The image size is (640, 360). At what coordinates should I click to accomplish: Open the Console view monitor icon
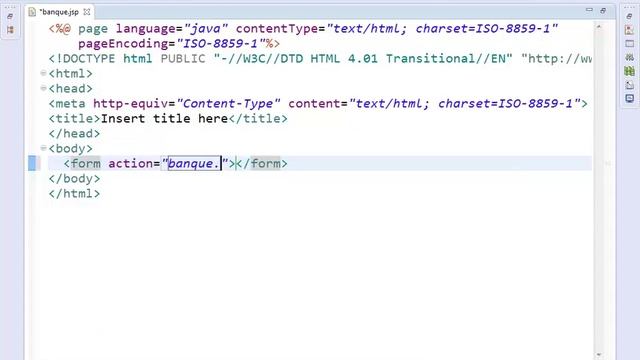[x=629, y=98]
